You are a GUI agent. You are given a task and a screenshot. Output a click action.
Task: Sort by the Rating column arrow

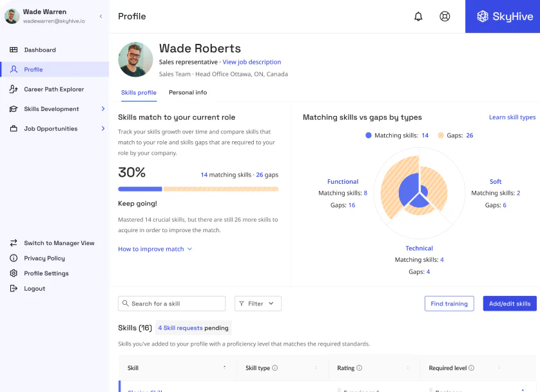(x=407, y=367)
